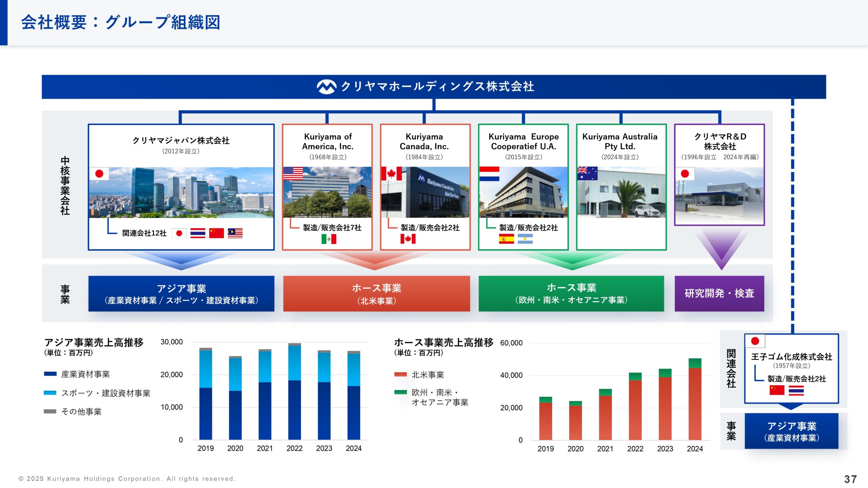
Task: Click the 北米事業 legend color swatch
Action: (400, 374)
